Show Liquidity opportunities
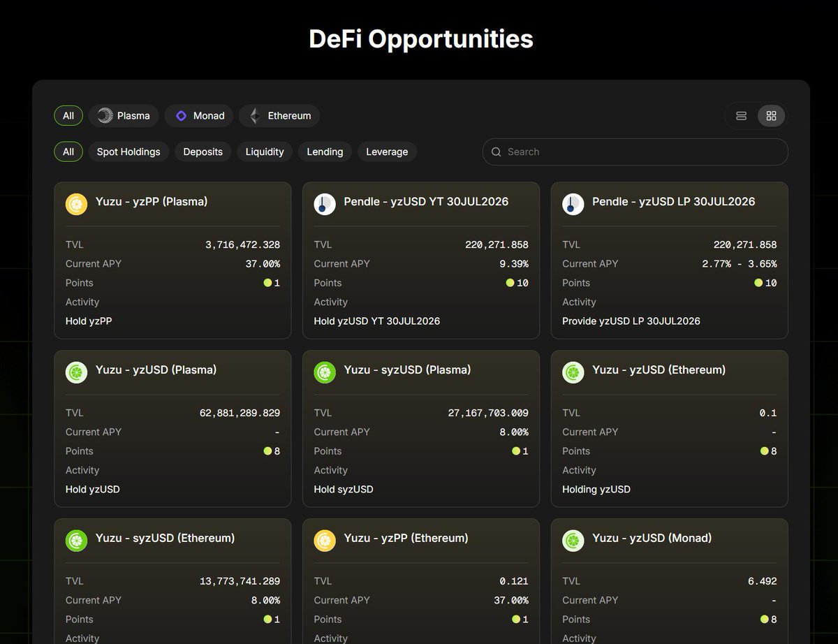Screen dimensions: 838x644 click(265, 152)
